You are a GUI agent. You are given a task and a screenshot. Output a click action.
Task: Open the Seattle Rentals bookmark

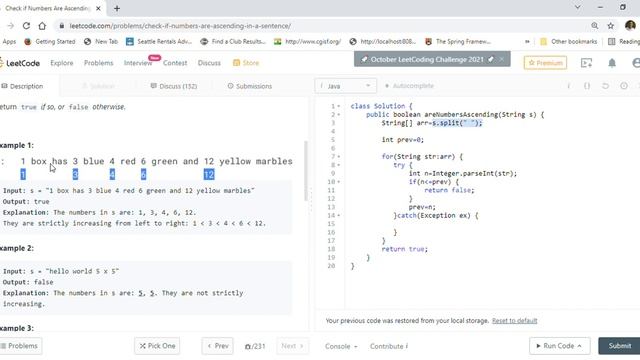(159, 42)
